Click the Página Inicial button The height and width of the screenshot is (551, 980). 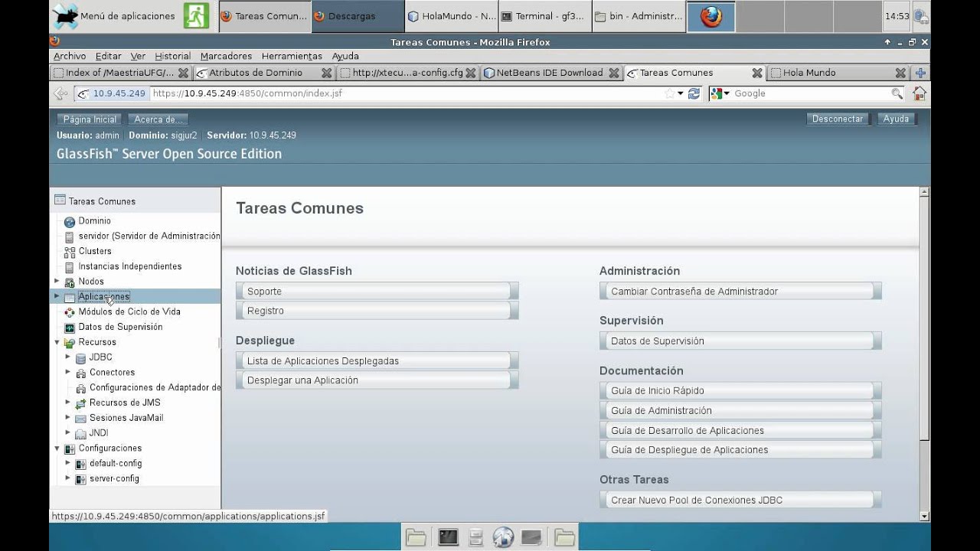coord(90,119)
